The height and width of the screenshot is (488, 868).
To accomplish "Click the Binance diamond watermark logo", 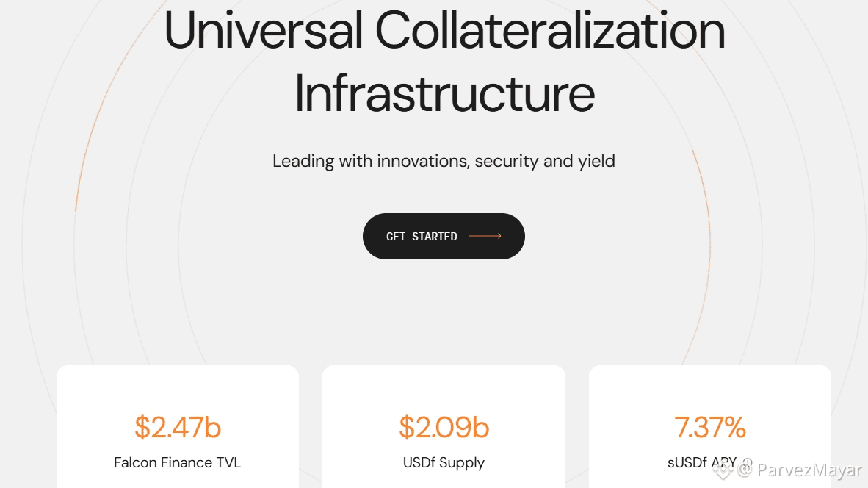I will [723, 470].
